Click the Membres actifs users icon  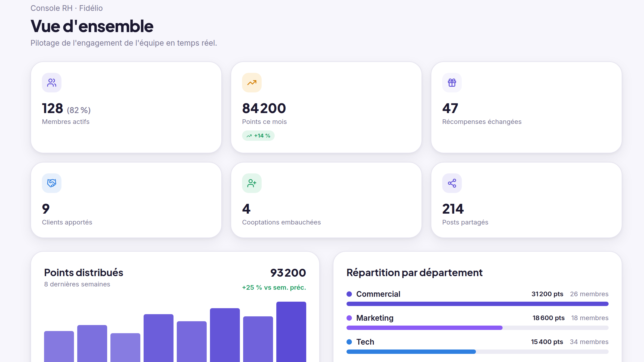pos(52,83)
